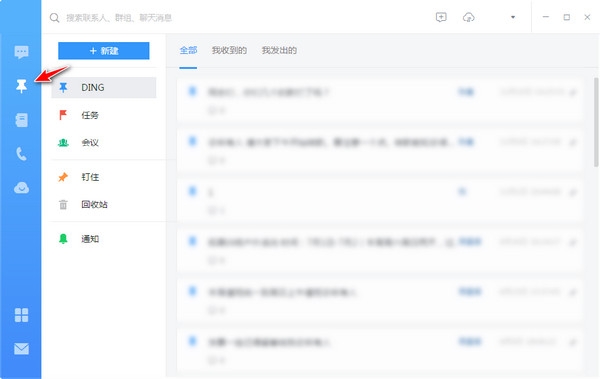Click the blue 新建 button
The image size is (600, 379).
pyautogui.click(x=104, y=51)
